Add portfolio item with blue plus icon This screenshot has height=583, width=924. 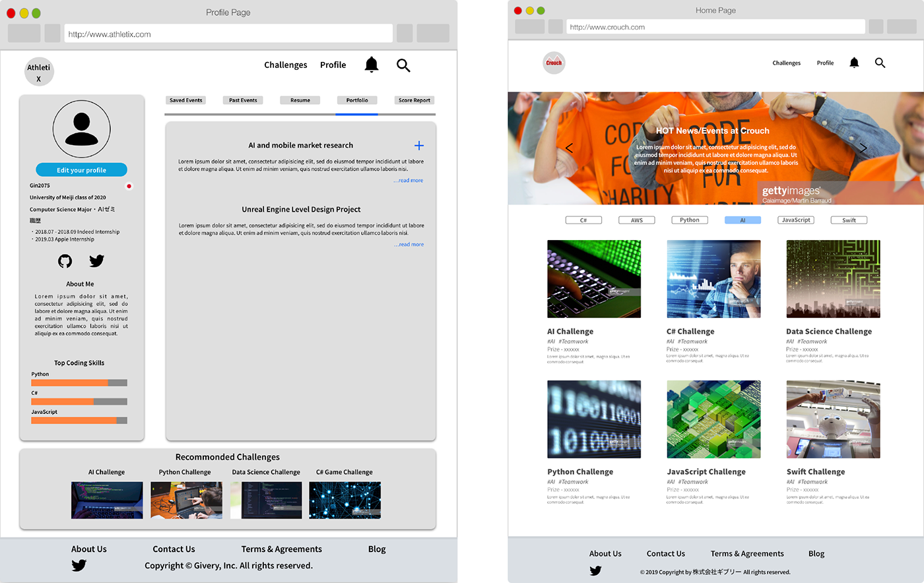click(418, 146)
